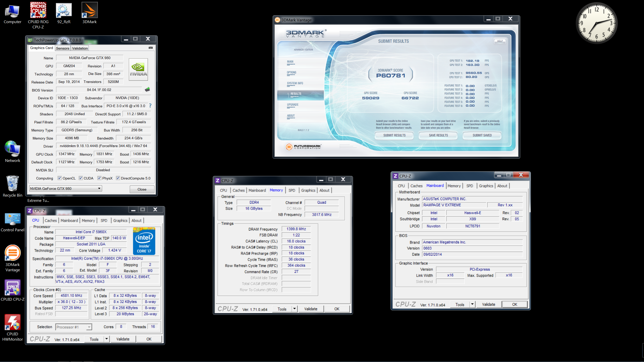
Task: Toggle the OpenCL checkbox in GPU-Z
Action: click(x=60, y=178)
